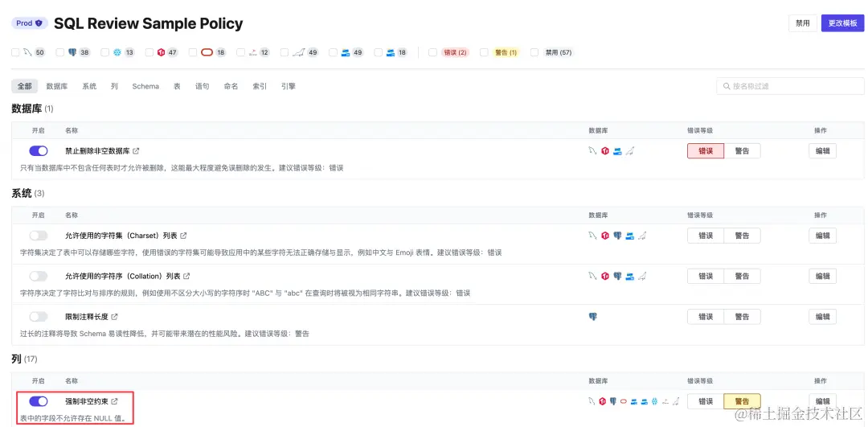Click 编辑 for the Charset rule
Image resolution: width=868 pixels, height=427 pixels.
click(x=823, y=236)
